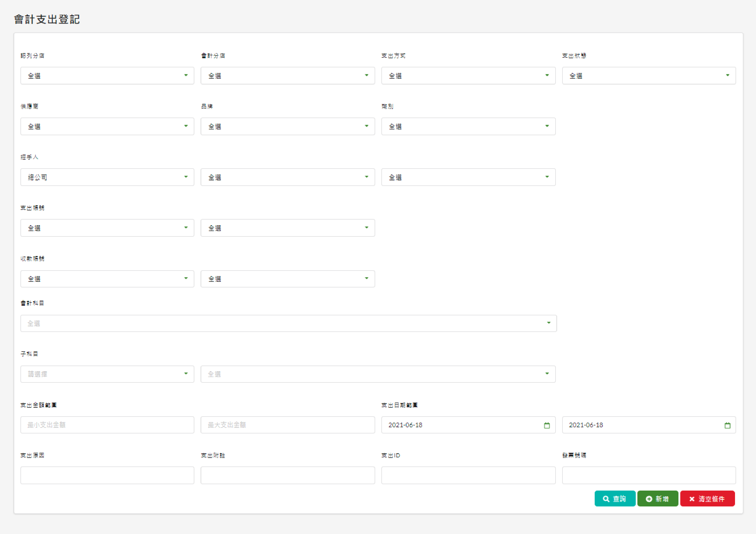Click the 支出日期範圍 label
Viewport: 756px width, 534px height.
[x=399, y=405]
